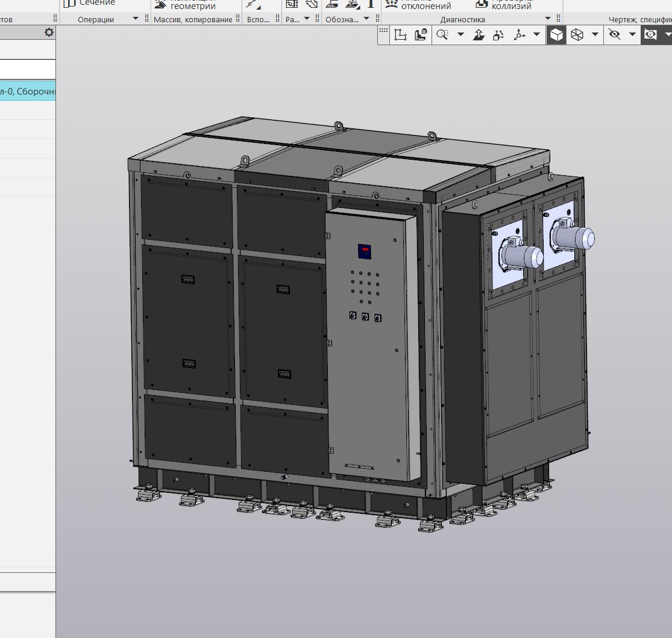Toggle the crossed-out eye hide objects button
Image resolution: width=672 pixels, height=638 pixels.
tap(614, 35)
